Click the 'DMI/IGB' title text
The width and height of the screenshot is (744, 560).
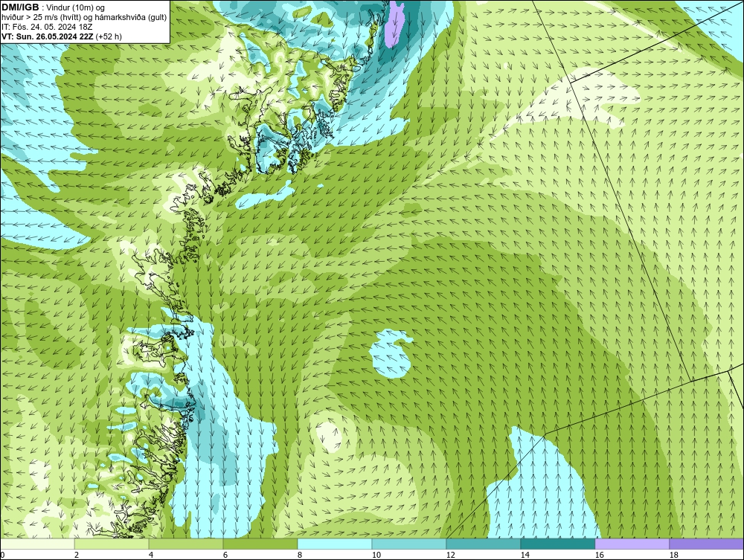coord(20,7)
